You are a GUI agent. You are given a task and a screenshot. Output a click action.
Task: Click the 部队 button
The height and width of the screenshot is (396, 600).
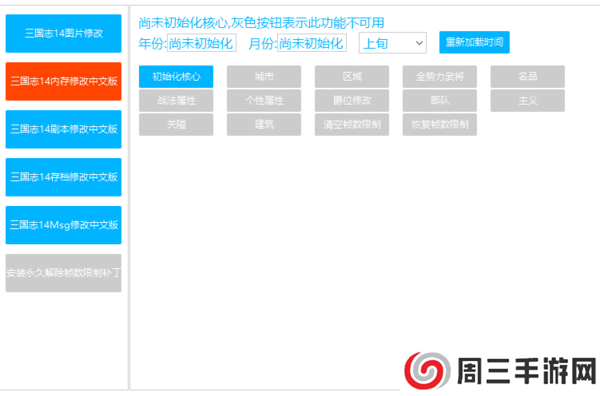[440, 101]
